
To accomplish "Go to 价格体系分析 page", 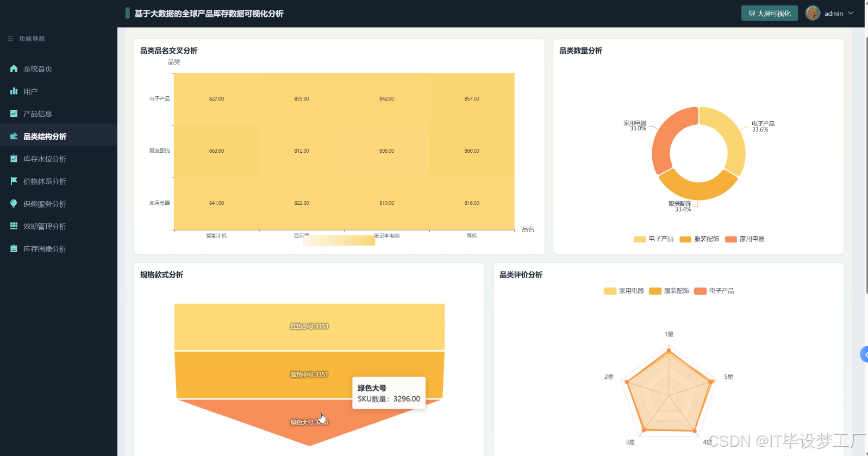I will coord(58,181).
